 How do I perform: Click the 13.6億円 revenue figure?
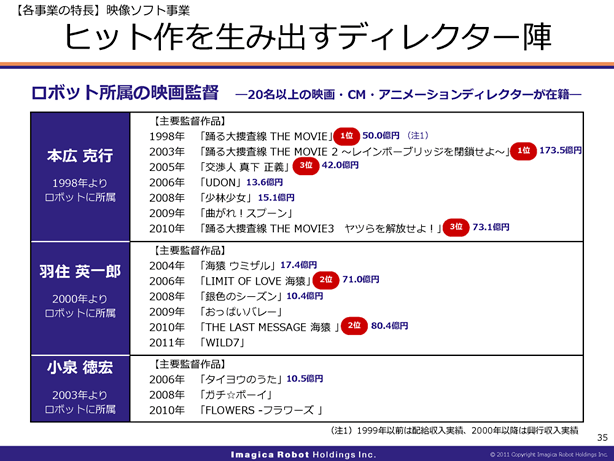tap(264, 182)
